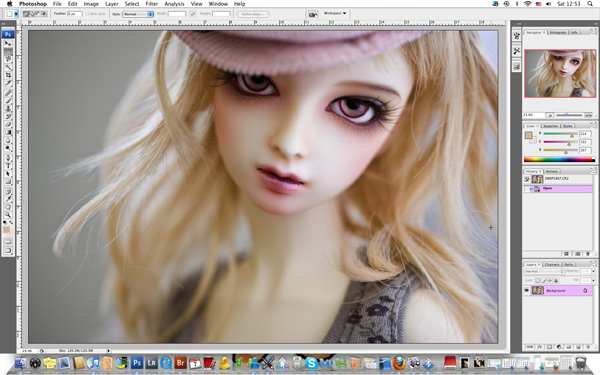
Task: Select the Lasso tool
Action: tap(8, 59)
